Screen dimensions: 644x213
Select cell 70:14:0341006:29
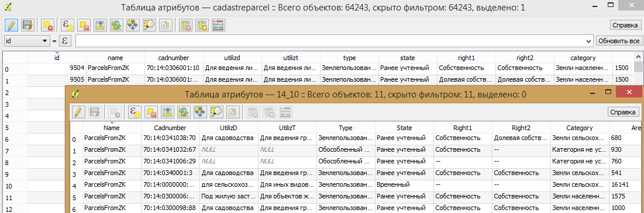click(170, 162)
